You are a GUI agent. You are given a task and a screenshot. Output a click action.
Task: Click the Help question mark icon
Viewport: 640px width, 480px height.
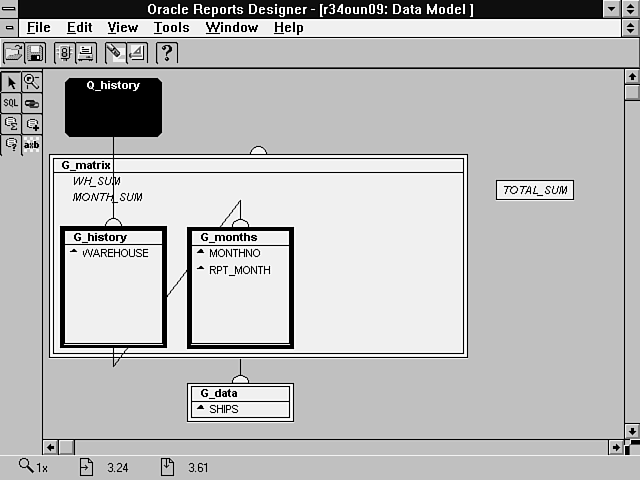167,53
